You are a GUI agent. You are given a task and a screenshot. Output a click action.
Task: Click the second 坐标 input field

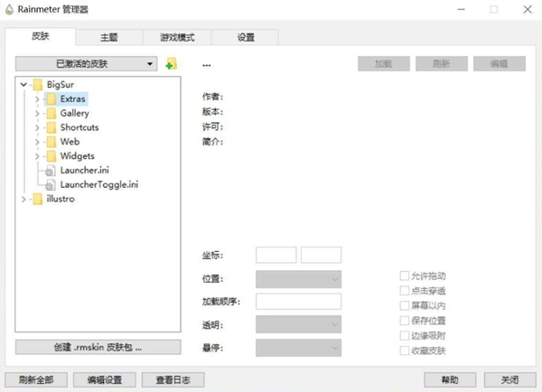[321, 255]
